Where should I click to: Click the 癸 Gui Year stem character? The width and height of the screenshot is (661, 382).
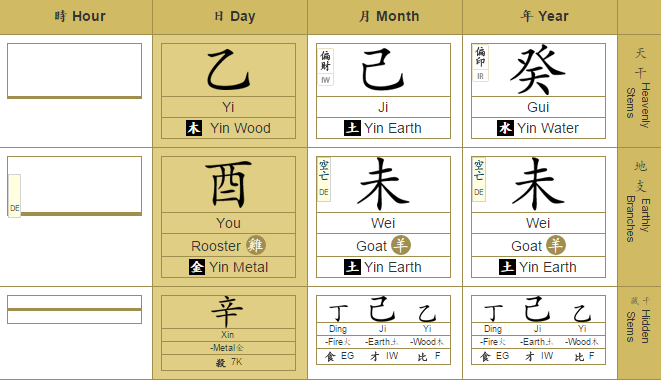click(x=538, y=70)
